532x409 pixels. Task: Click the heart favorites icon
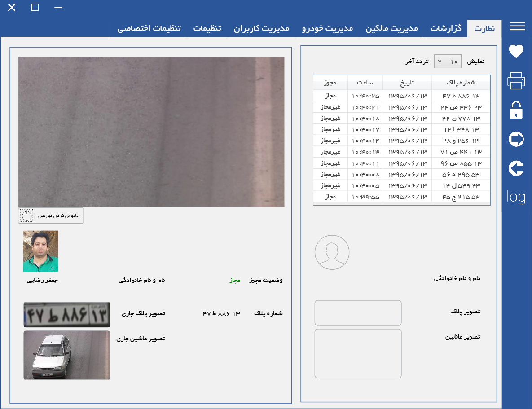click(x=516, y=51)
